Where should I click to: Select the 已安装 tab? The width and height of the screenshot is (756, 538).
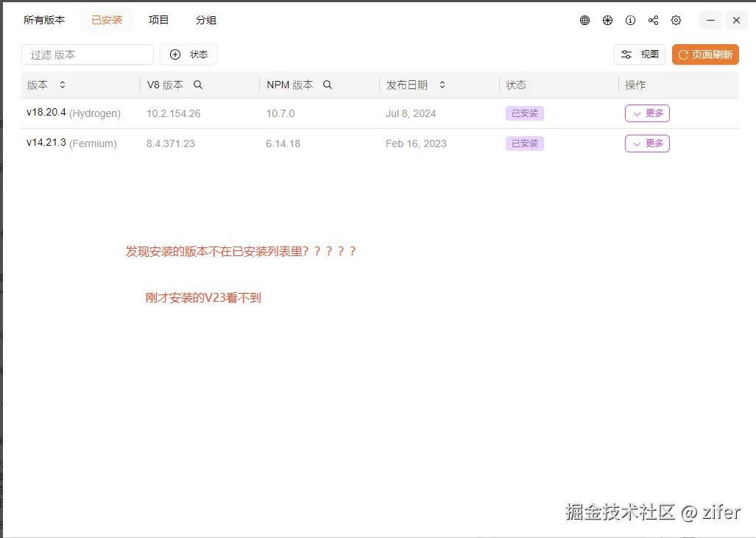tap(107, 21)
